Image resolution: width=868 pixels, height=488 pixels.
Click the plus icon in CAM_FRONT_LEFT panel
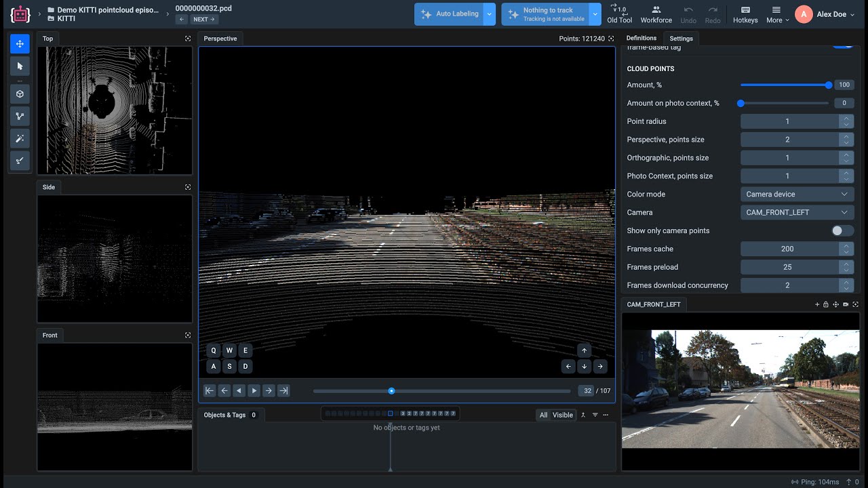tap(817, 305)
